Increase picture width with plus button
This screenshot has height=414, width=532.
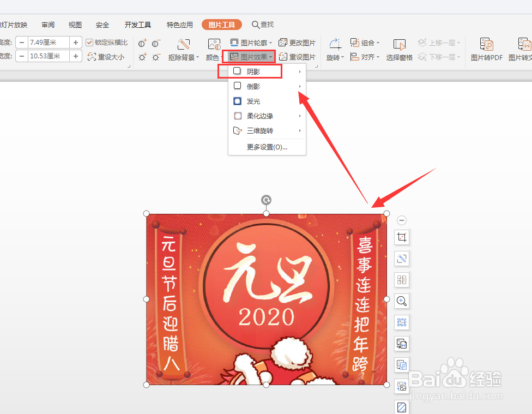click(76, 56)
